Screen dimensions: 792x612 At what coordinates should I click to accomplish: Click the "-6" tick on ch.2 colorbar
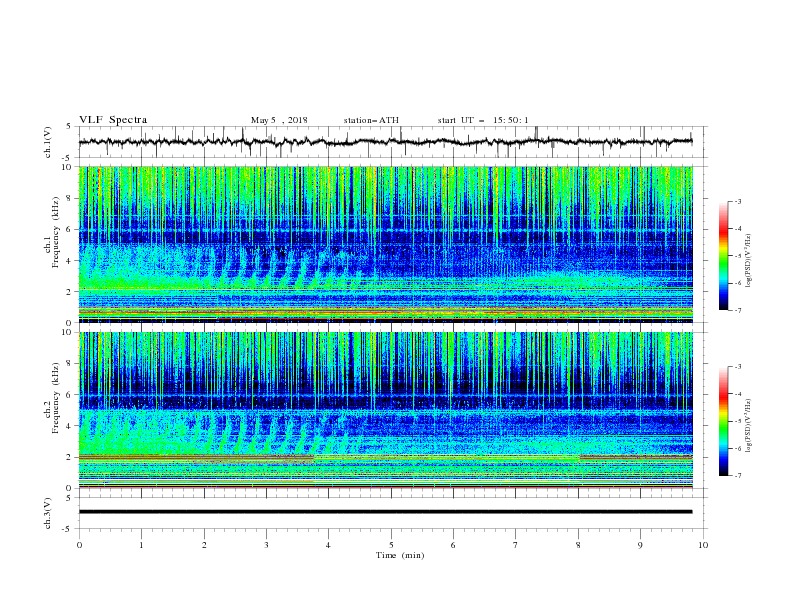pos(737,448)
